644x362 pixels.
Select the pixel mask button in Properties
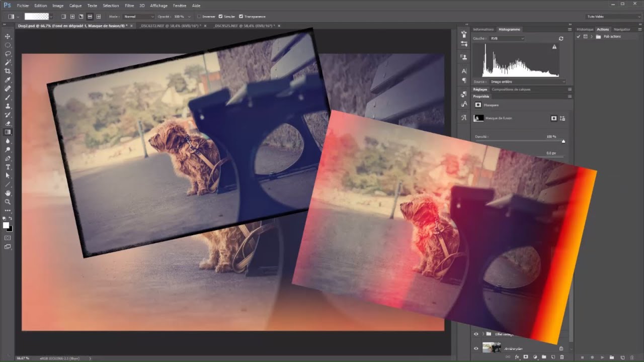pos(554,118)
